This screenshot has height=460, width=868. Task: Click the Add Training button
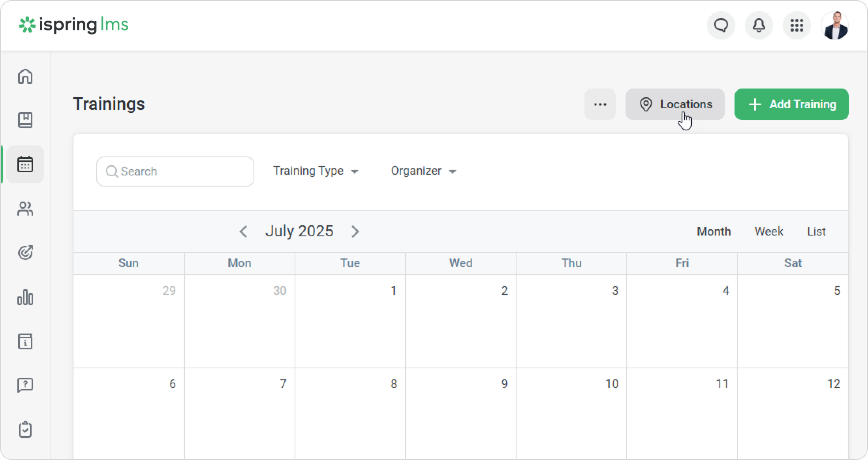tap(791, 104)
